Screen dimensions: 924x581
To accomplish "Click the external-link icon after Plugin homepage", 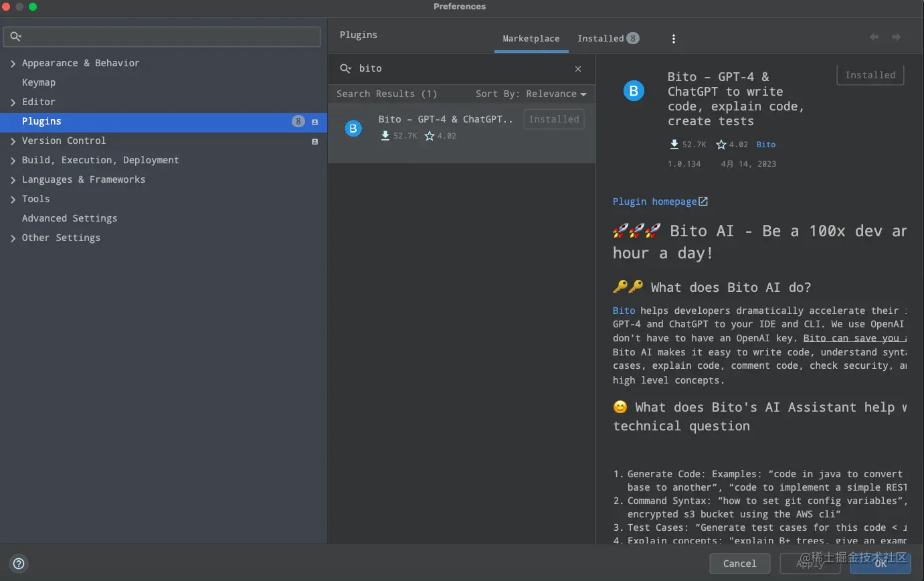I will [703, 201].
